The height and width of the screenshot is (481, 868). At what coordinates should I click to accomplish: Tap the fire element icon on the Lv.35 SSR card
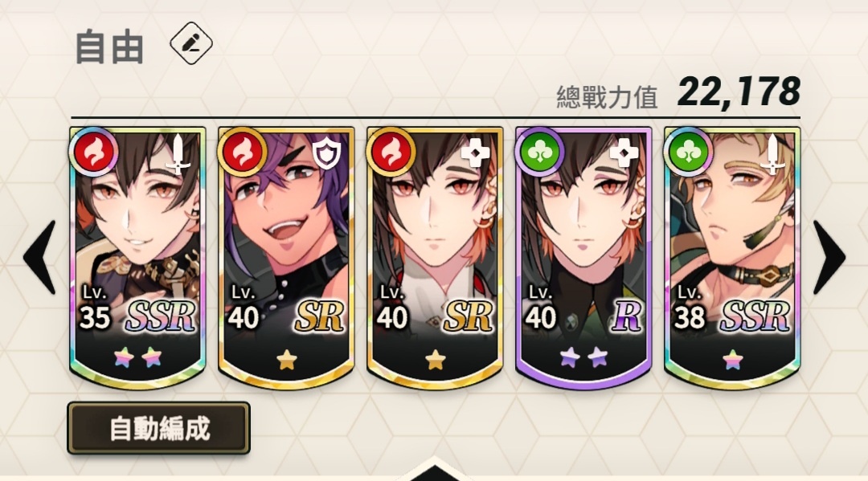tap(93, 152)
